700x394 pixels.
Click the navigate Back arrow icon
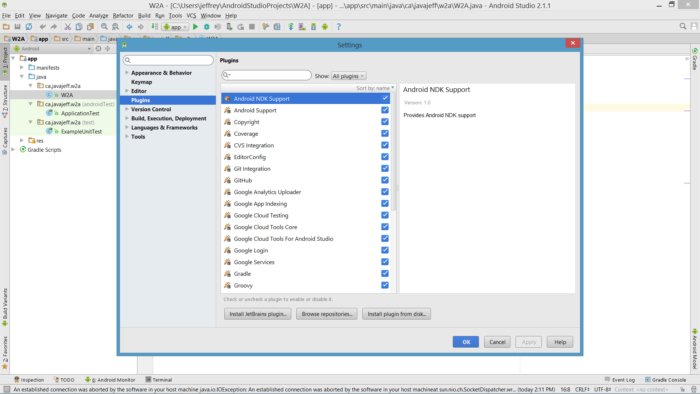point(129,27)
